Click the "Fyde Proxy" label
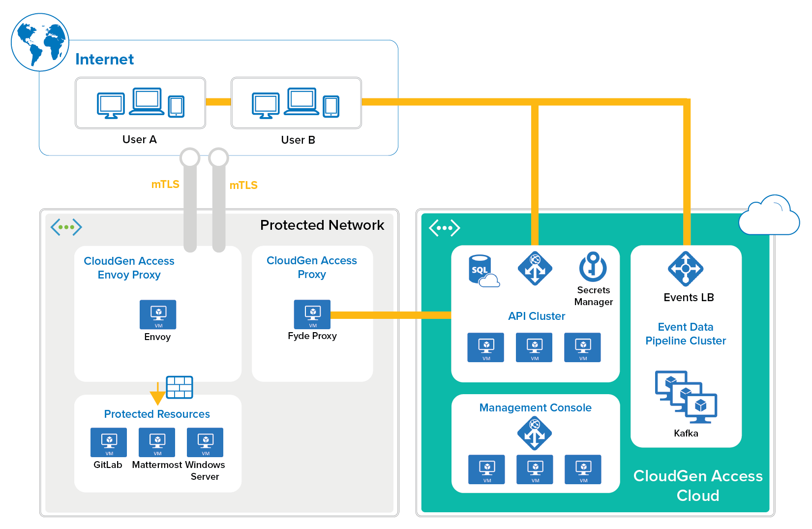Image resolution: width=812 pixels, height=529 pixels. coord(312,336)
